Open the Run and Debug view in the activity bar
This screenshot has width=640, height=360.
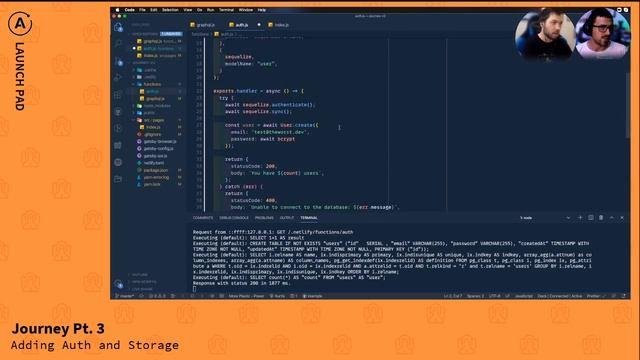(x=118, y=78)
